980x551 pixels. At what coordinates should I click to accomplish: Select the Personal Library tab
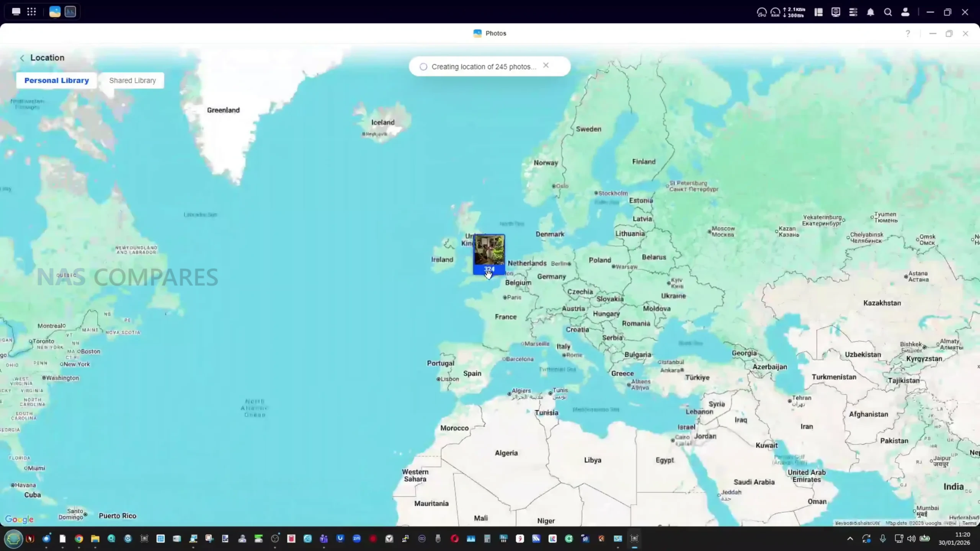[56, 80]
